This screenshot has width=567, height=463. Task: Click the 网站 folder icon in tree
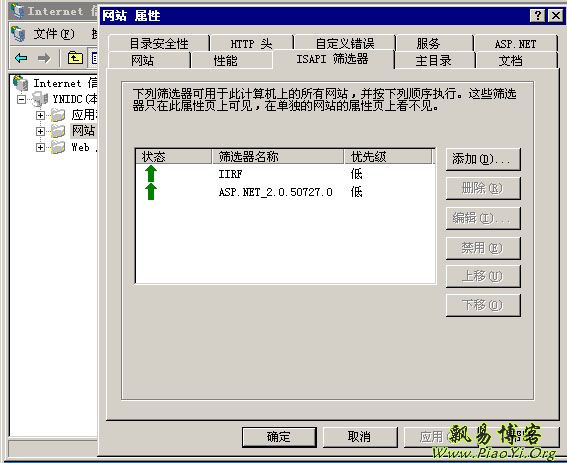58,131
